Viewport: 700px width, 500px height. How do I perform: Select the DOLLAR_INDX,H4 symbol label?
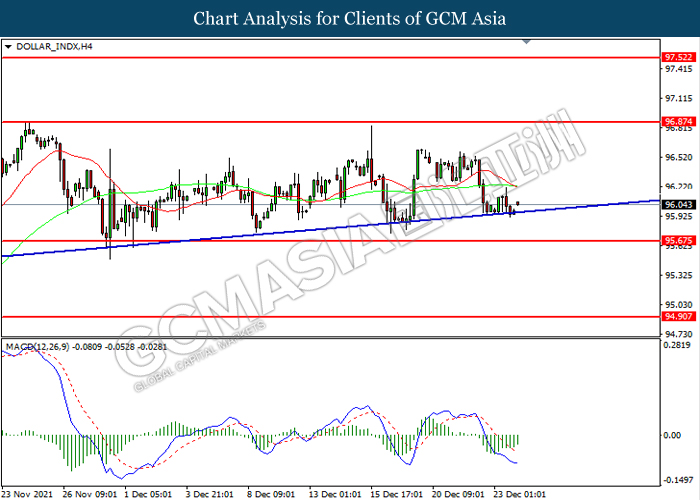click(54, 46)
